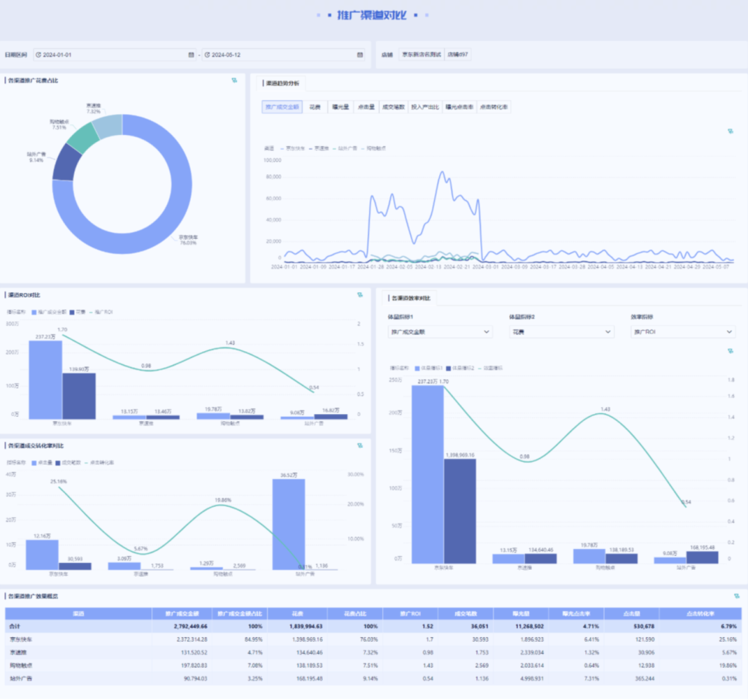
Task: Expand the 体量指标2 dropdown showing 花费
Action: coord(561,332)
